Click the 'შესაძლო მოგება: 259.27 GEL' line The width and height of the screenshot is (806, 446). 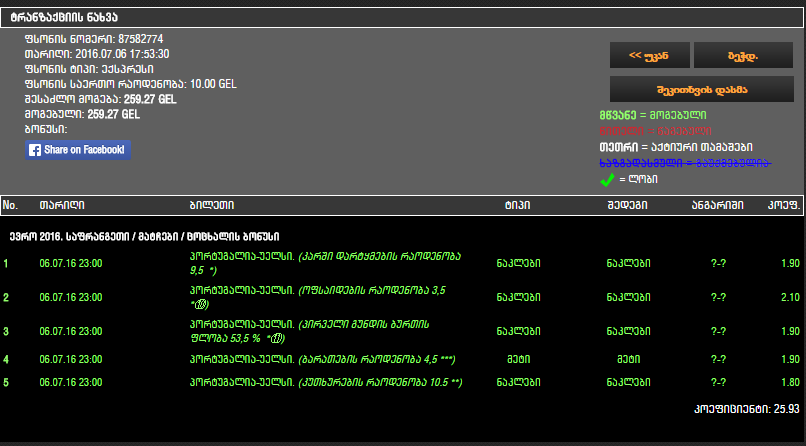coord(100,99)
